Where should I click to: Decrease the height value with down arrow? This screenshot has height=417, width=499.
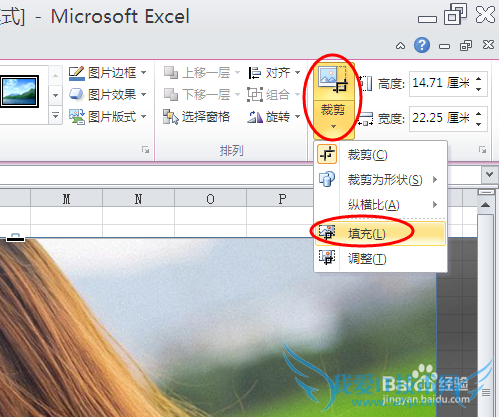click(x=479, y=90)
